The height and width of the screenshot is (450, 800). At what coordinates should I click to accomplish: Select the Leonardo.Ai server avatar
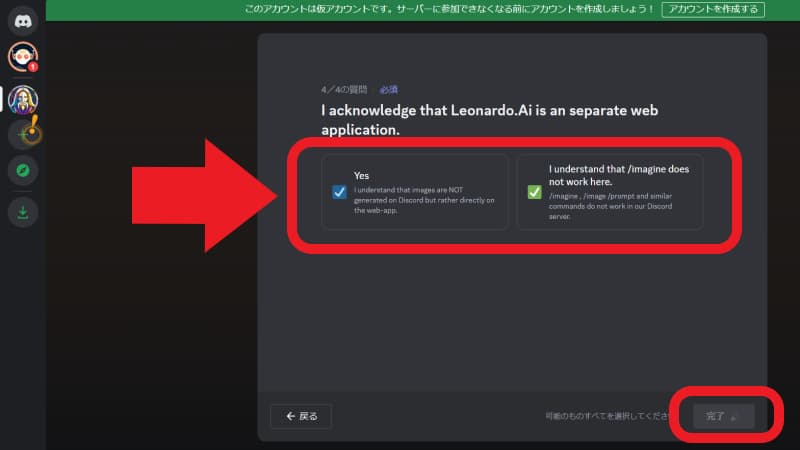pyautogui.click(x=22, y=99)
